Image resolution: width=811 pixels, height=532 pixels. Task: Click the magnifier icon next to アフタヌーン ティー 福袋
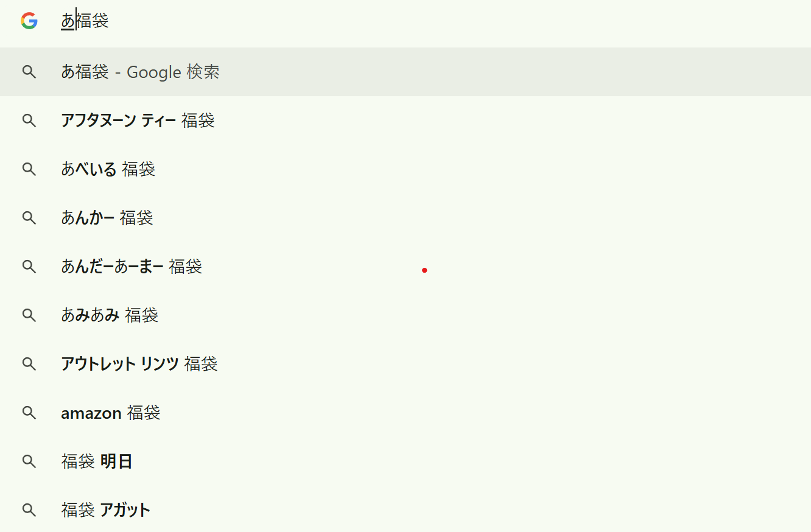[29, 121]
